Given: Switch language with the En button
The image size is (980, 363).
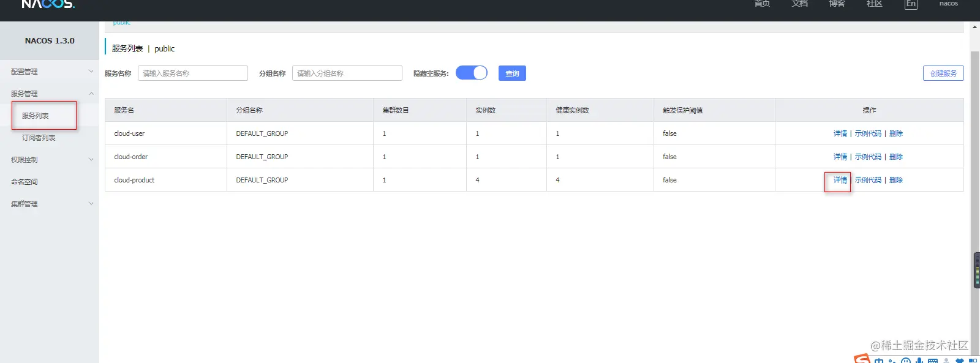Looking at the screenshot, I should point(911,4).
